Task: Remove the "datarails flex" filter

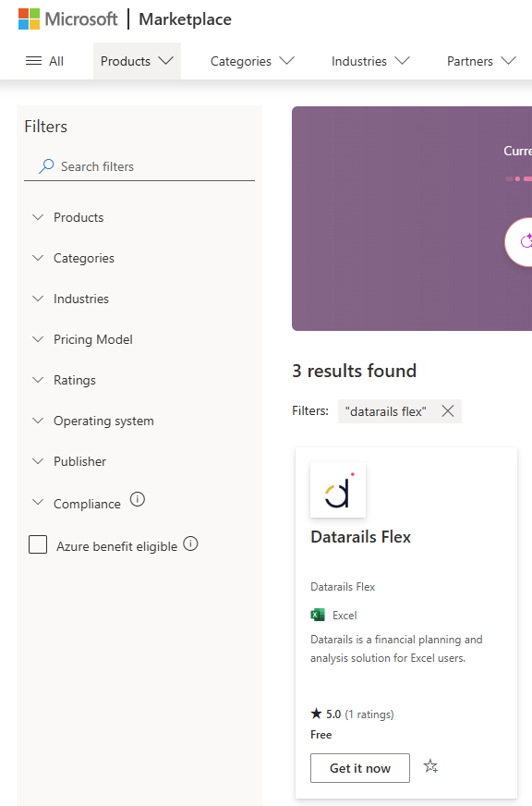Action: [x=448, y=410]
